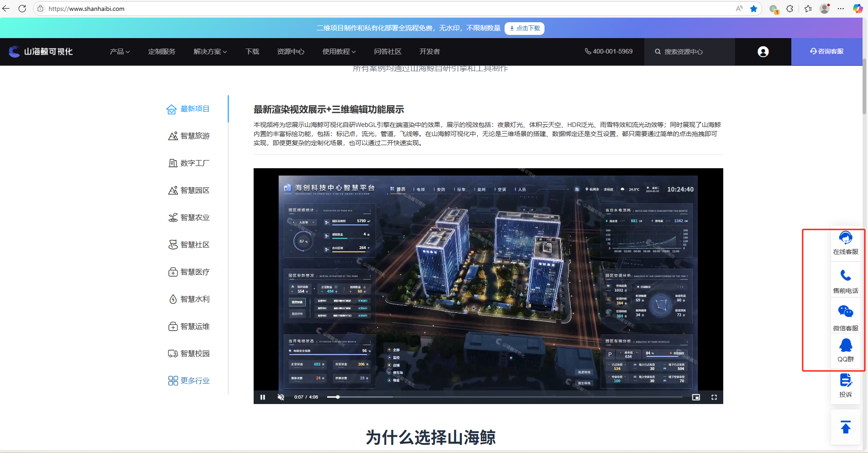
Task: Click the 搜索资源中心 search field
Action: point(689,52)
